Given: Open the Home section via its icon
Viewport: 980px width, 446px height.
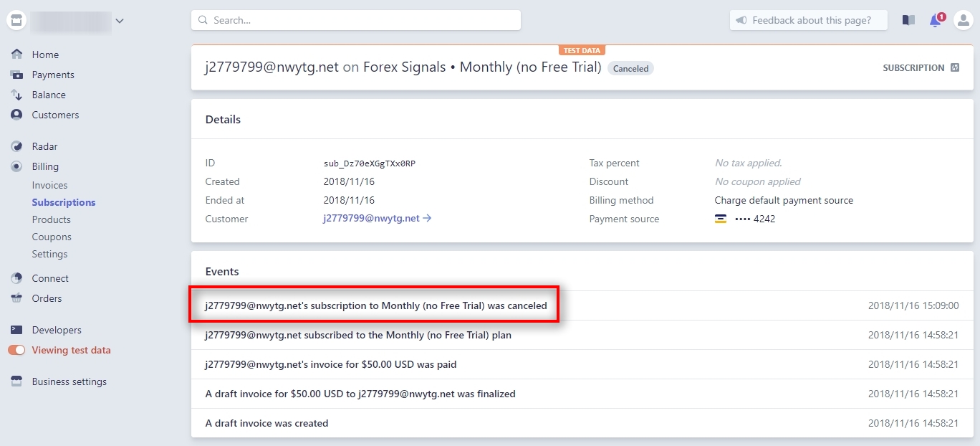Looking at the screenshot, I should (x=16, y=54).
